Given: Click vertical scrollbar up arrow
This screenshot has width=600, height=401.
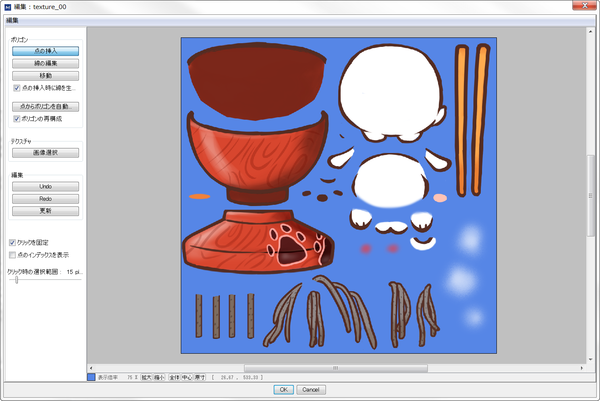Looking at the screenshot, I should [591, 31].
